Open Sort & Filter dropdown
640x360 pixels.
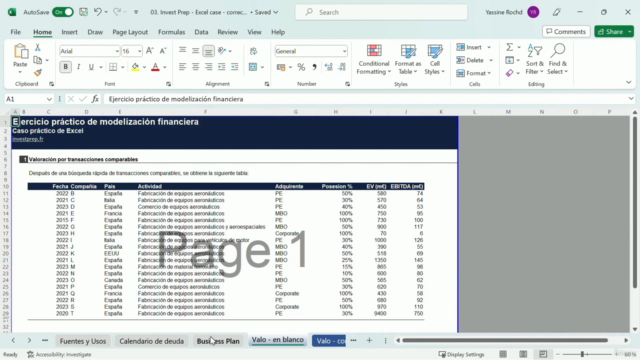[535, 60]
